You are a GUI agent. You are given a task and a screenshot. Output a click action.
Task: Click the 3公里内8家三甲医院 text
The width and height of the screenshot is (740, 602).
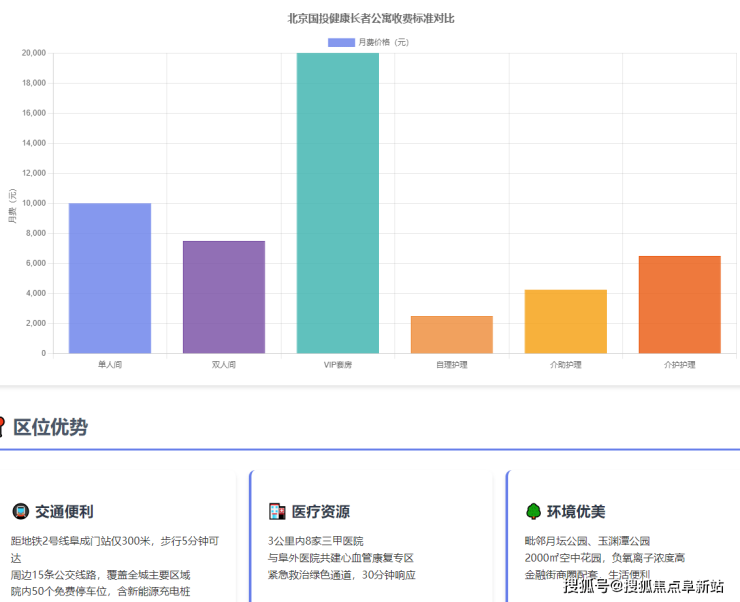[316, 541]
